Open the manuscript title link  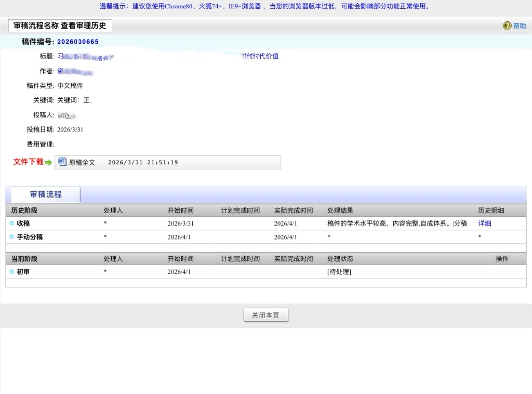167,56
